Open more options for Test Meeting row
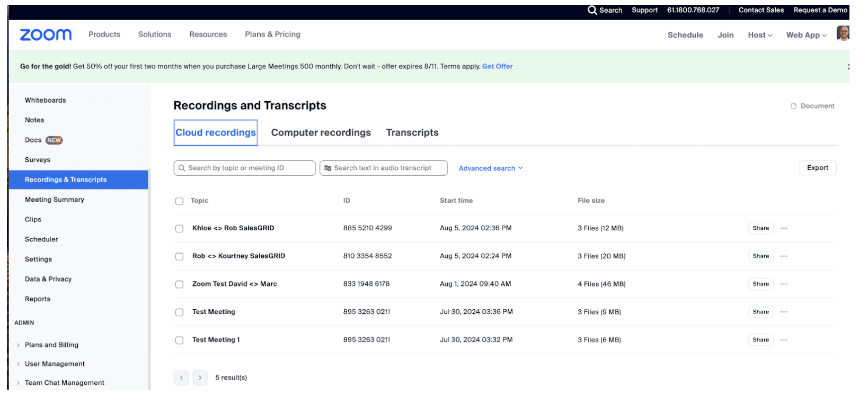This screenshot has width=868, height=396. [x=784, y=312]
